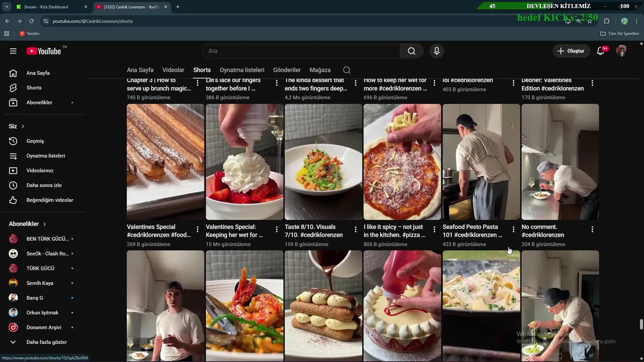The image size is (644, 362).
Task: Open options for The kinda dessert short
Action: (x=356, y=83)
